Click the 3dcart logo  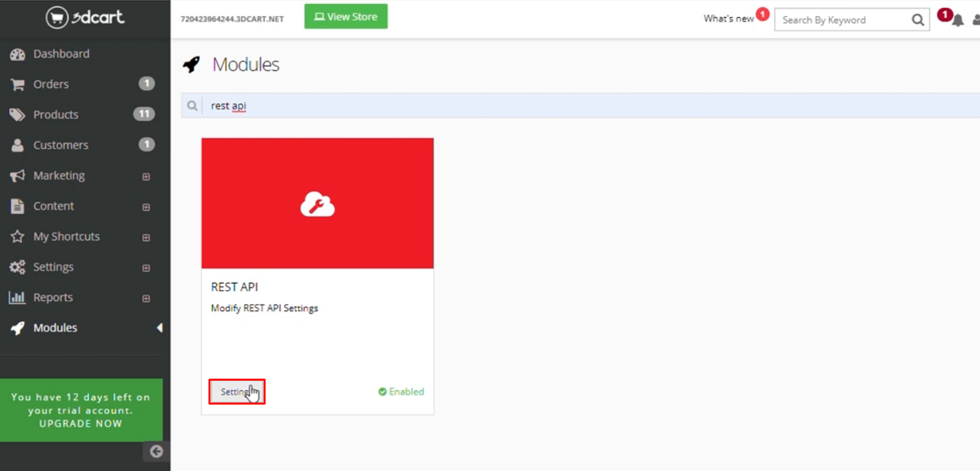point(85,18)
